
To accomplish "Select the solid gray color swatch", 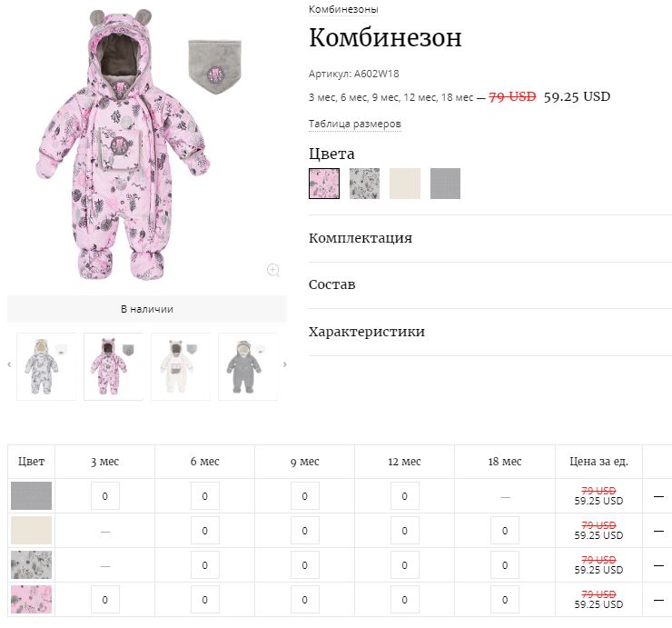I will [445, 184].
